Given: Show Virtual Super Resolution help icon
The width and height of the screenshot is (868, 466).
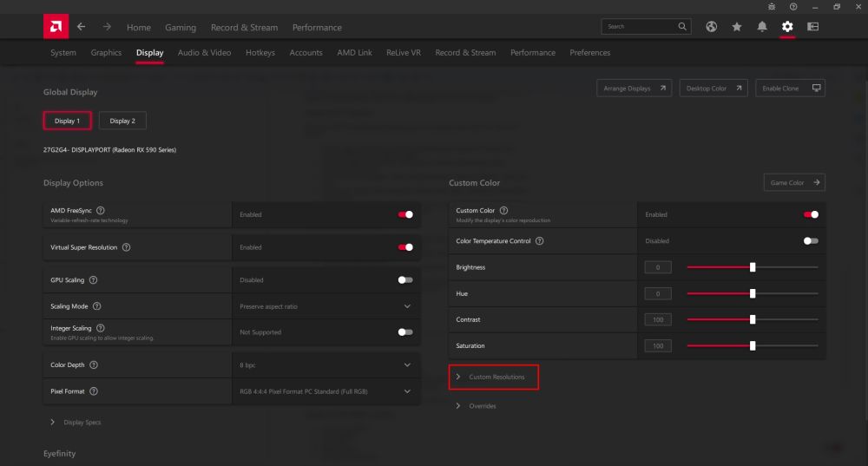Looking at the screenshot, I should click(x=126, y=247).
